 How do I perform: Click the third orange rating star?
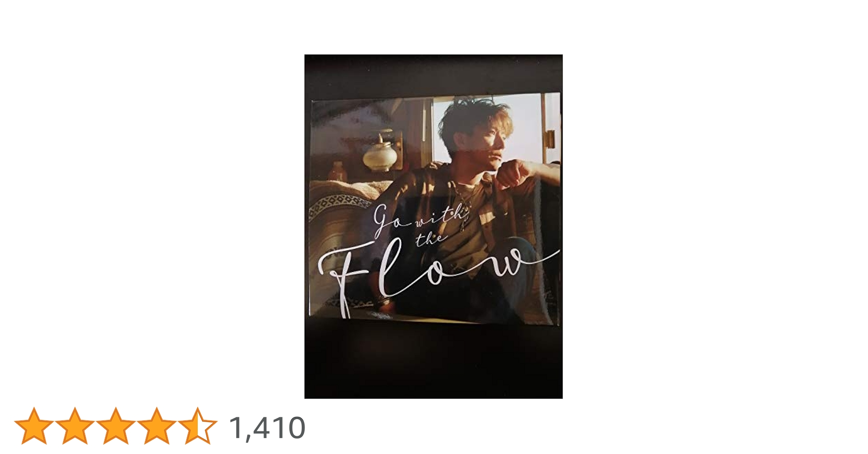point(116,426)
